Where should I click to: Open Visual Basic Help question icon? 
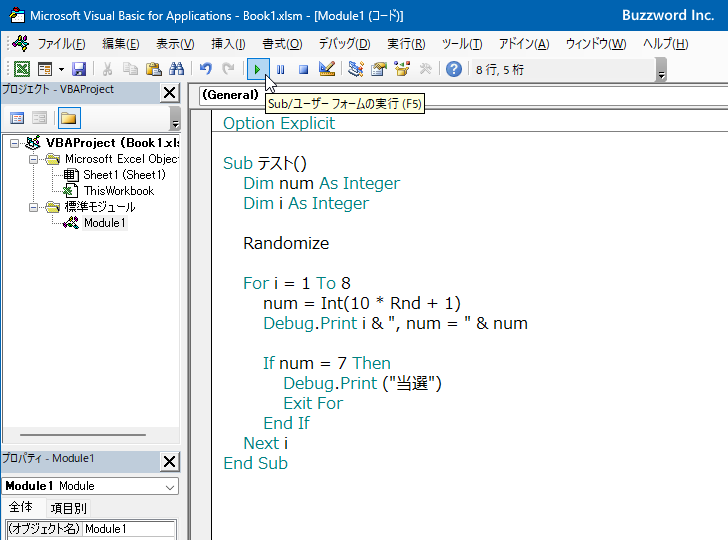coord(454,70)
